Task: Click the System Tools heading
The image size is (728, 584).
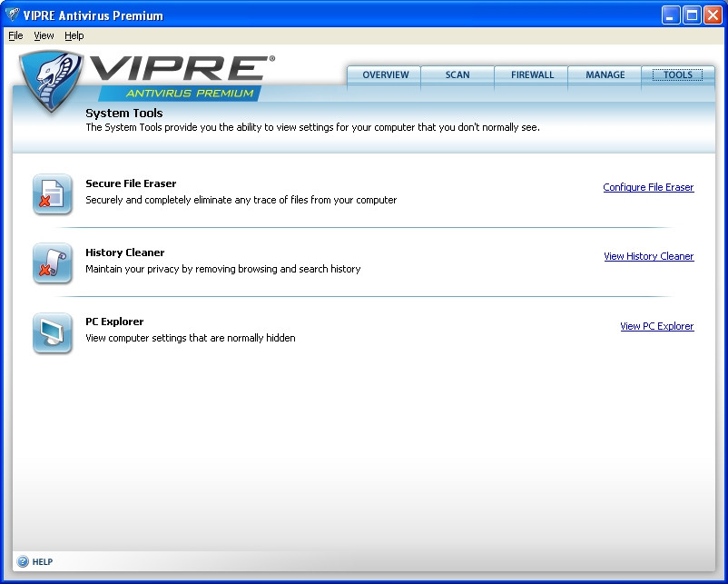Action: click(124, 113)
